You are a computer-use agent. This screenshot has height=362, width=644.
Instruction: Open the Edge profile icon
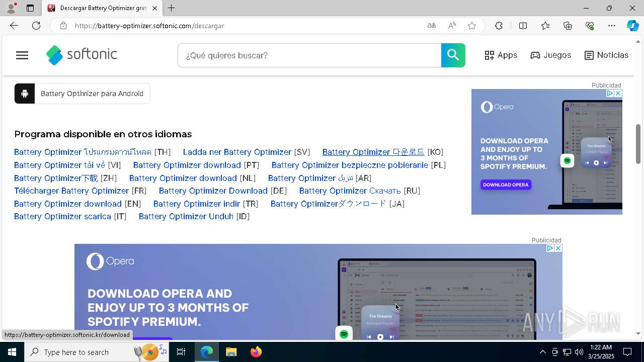click(11, 8)
